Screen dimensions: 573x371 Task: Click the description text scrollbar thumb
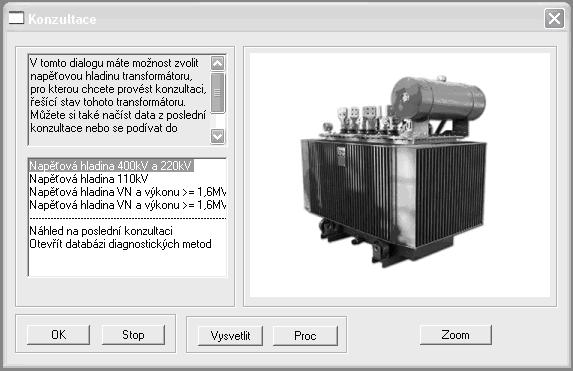(x=217, y=92)
